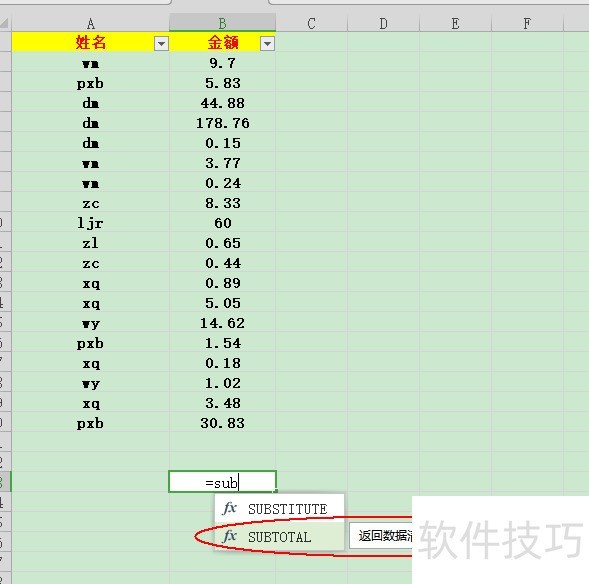Click the xq cell beside 5.05
The height and width of the screenshot is (584, 589).
91,303
